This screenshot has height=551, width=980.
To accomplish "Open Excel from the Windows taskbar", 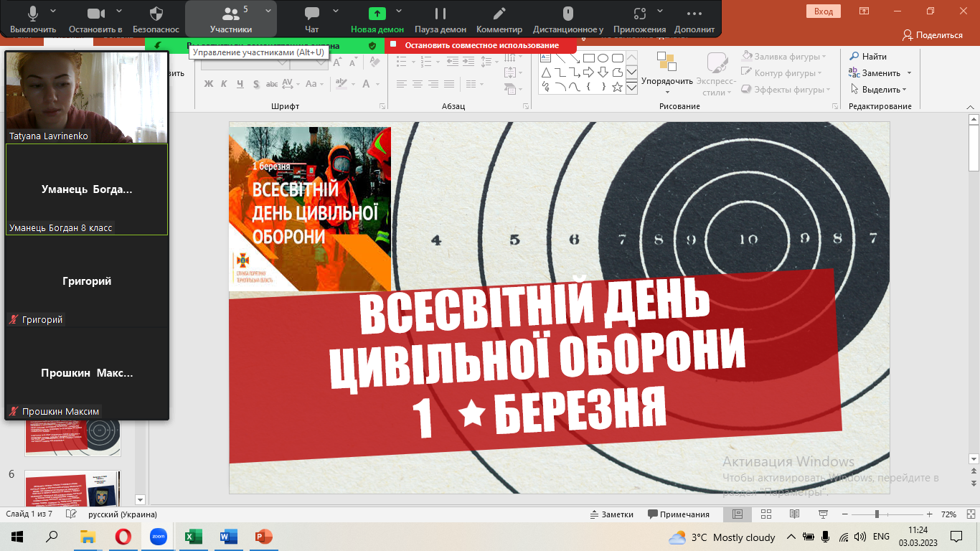I will pyautogui.click(x=194, y=536).
